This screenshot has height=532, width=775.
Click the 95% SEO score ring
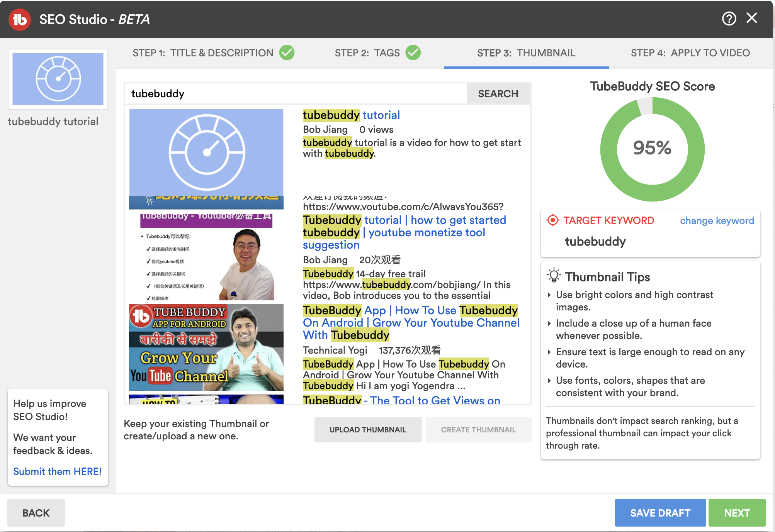click(x=652, y=149)
